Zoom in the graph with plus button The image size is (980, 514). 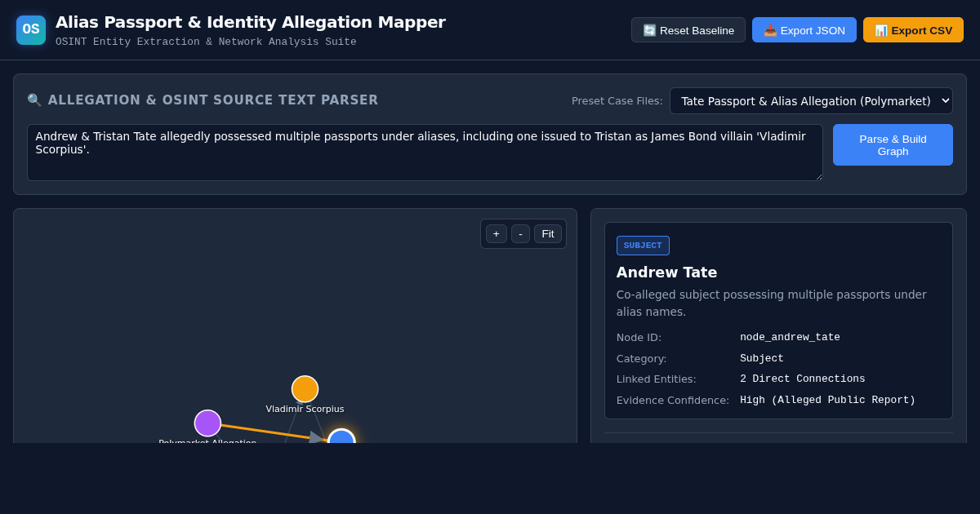(497, 234)
